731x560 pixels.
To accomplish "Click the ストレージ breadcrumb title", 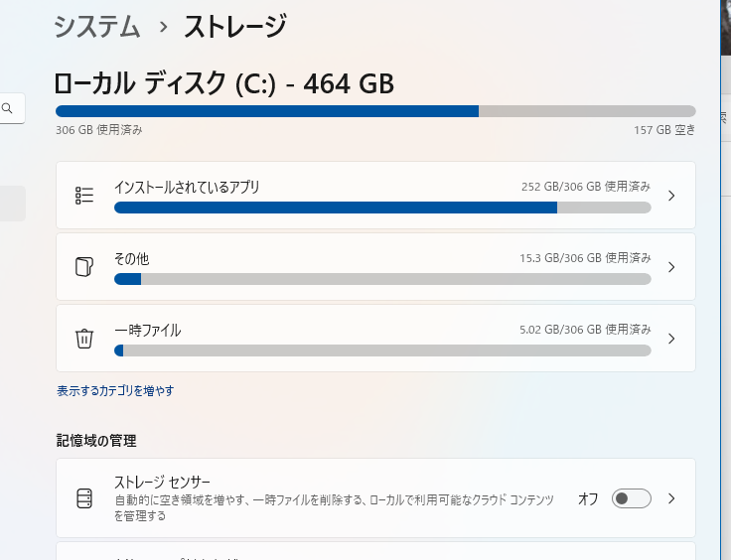I will (235, 27).
